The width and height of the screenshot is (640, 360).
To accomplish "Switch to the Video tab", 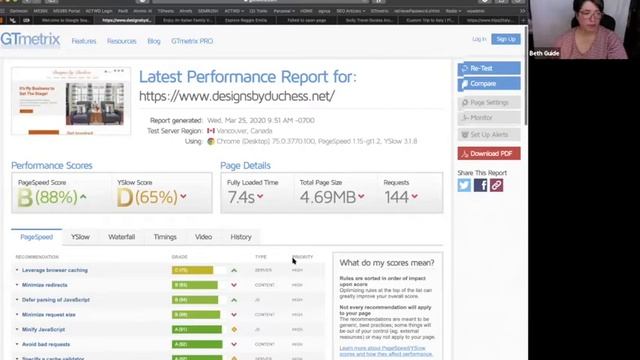I will coord(203,237).
